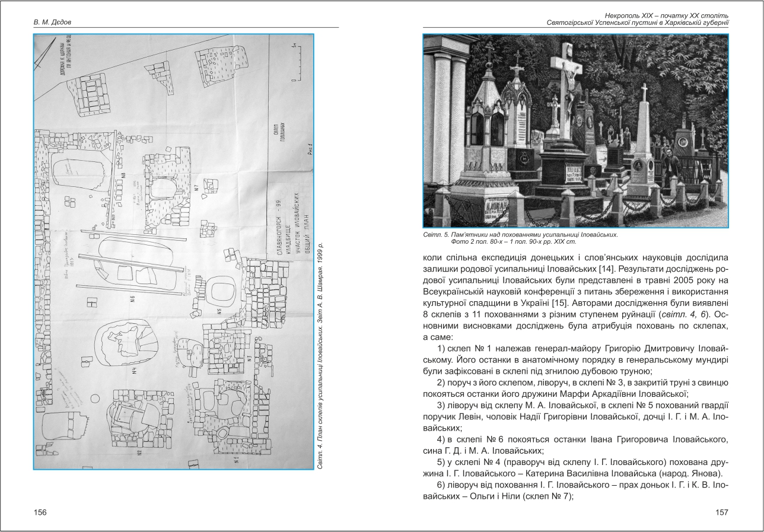
Task: Click the north arrow on the plan
Action: pos(42,59)
